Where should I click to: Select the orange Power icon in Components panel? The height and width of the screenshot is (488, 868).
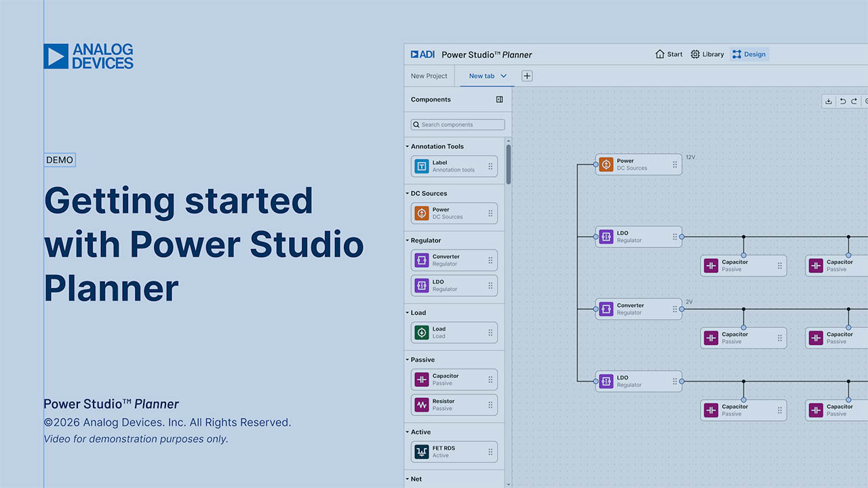pyautogui.click(x=422, y=213)
